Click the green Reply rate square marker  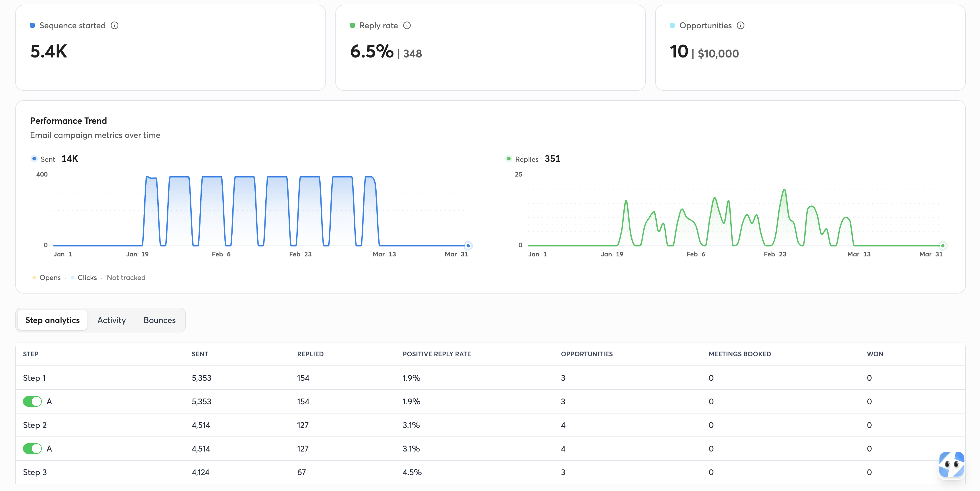point(352,26)
